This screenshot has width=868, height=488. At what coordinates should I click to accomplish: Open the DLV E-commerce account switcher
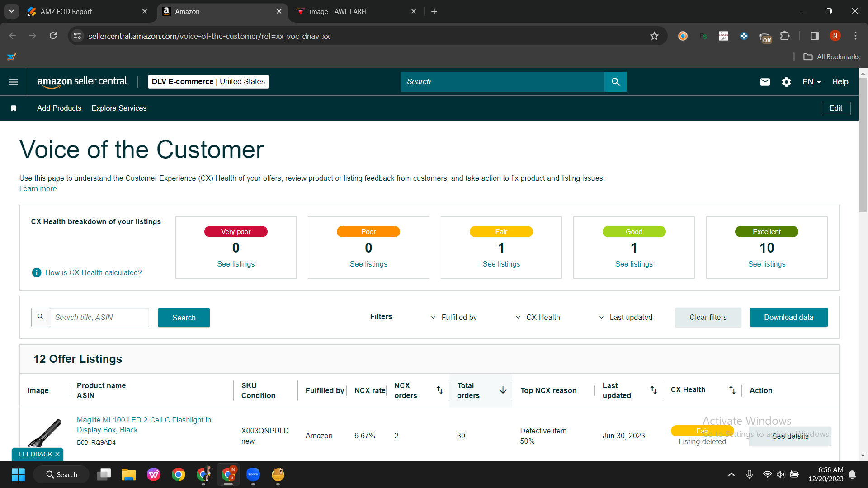[208, 82]
